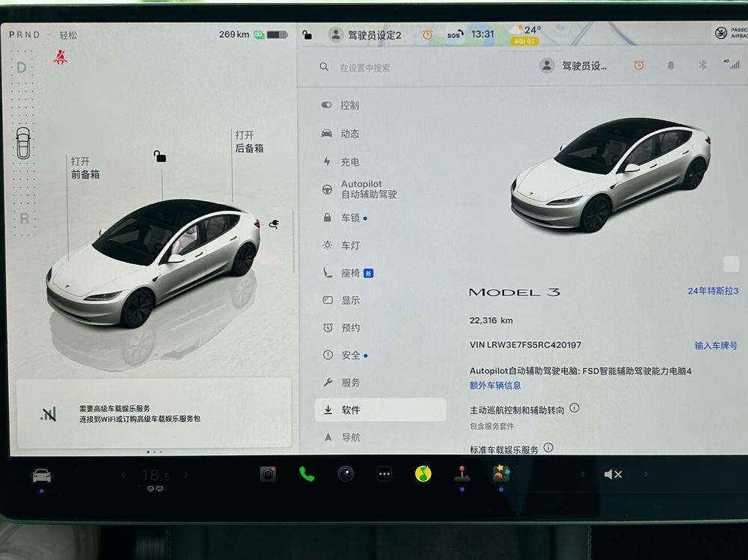This screenshot has height=560, width=748.
Task: Tap info icon next to 标准车载娱乐服务
Action: 548,447
